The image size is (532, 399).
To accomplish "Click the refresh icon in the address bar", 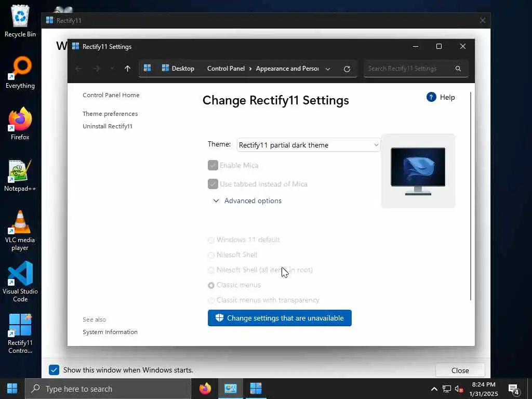I will click(x=347, y=69).
